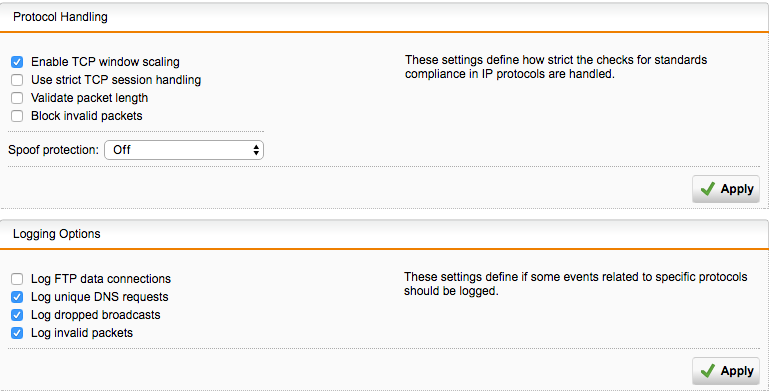Click the specific protocols logging description text

pyautogui.click(x=576, y=284)
